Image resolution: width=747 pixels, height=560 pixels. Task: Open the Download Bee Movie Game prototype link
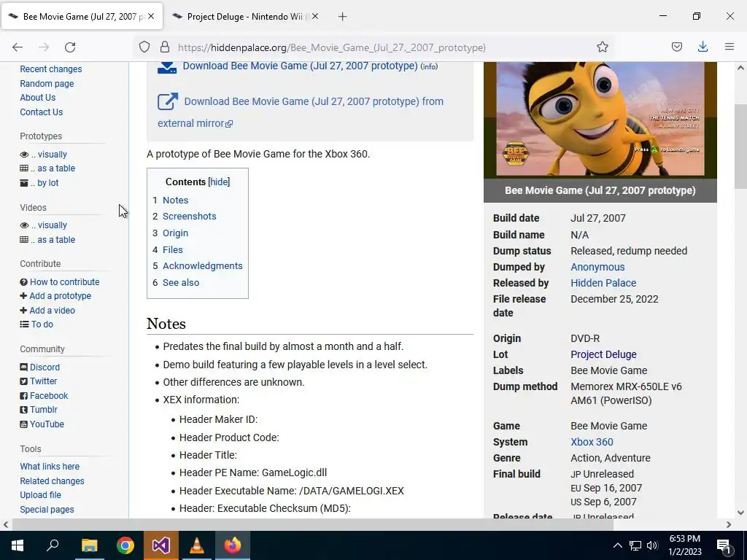[x=300, y=66]
